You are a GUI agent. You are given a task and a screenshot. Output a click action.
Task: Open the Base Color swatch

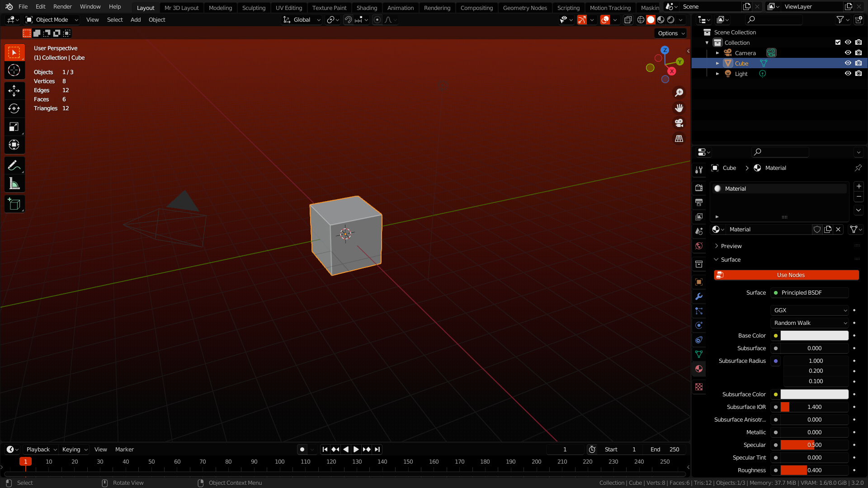tap(814, 335)
